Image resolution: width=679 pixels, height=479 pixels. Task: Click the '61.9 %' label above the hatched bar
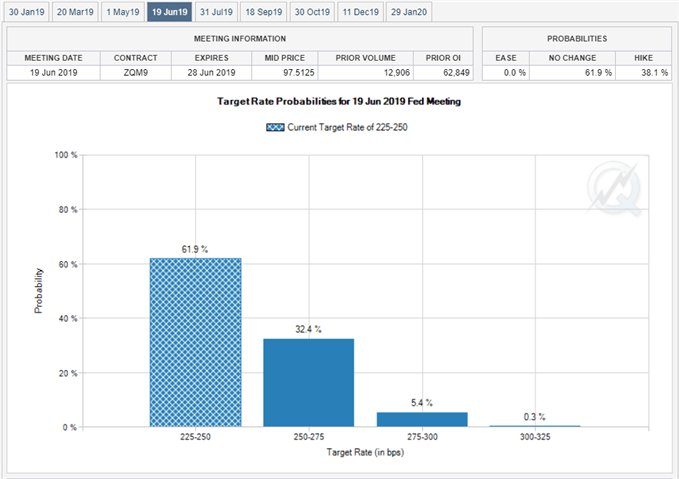click(194, 249)
